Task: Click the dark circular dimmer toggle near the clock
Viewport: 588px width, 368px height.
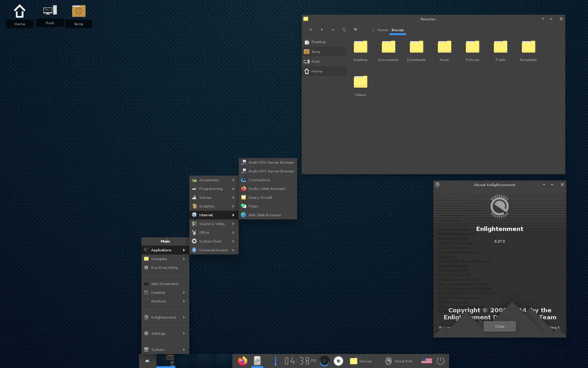Action: click(324, 361)
